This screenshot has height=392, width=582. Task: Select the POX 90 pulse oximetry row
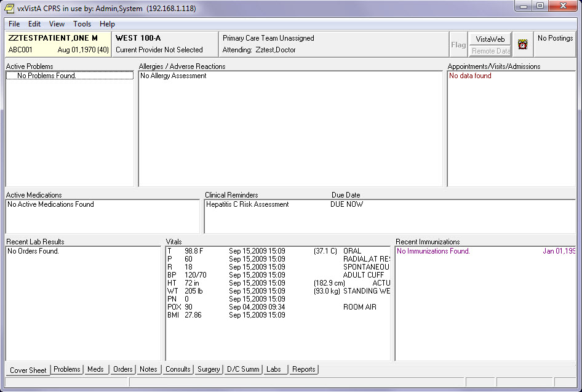[278, 307]
